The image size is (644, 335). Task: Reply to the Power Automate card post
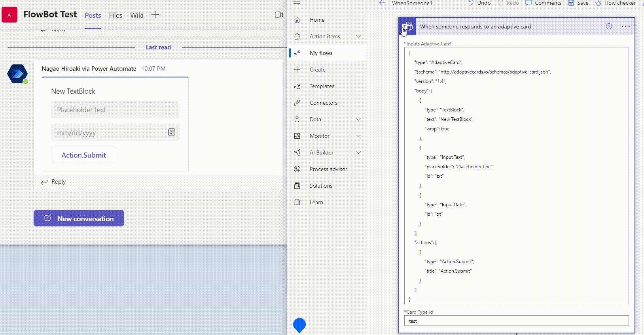[53, 182]
